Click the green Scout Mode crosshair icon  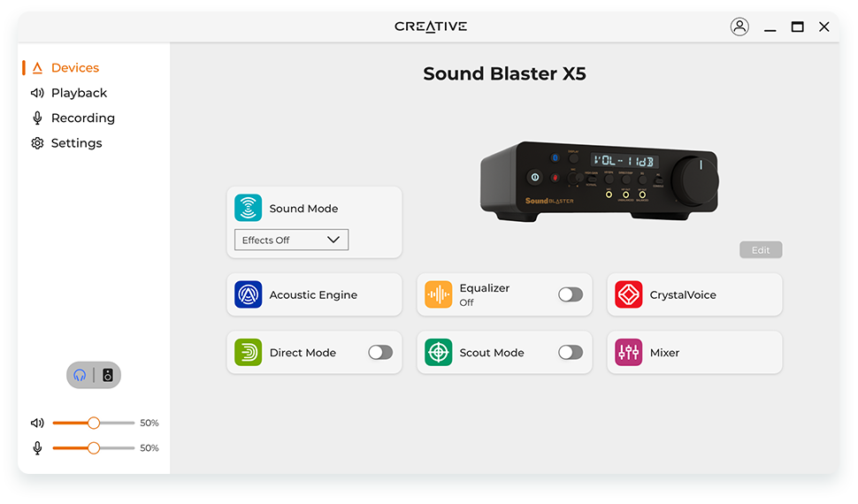click(x=439, y=353)
